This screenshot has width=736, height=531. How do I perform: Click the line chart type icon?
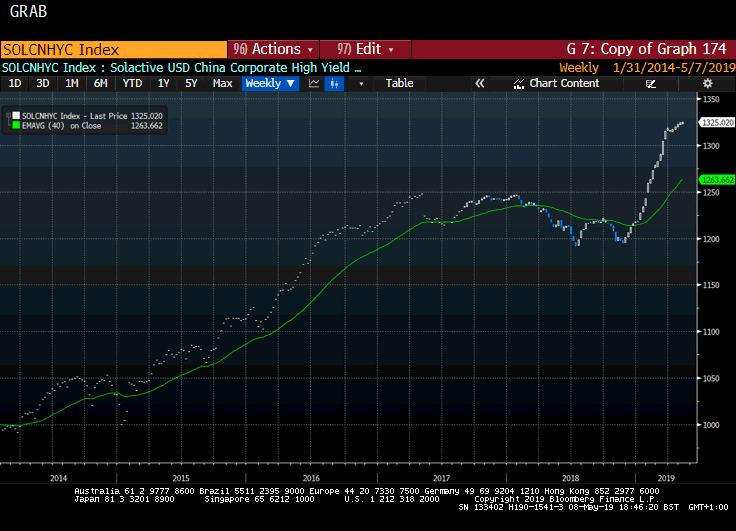coord(314,84)
